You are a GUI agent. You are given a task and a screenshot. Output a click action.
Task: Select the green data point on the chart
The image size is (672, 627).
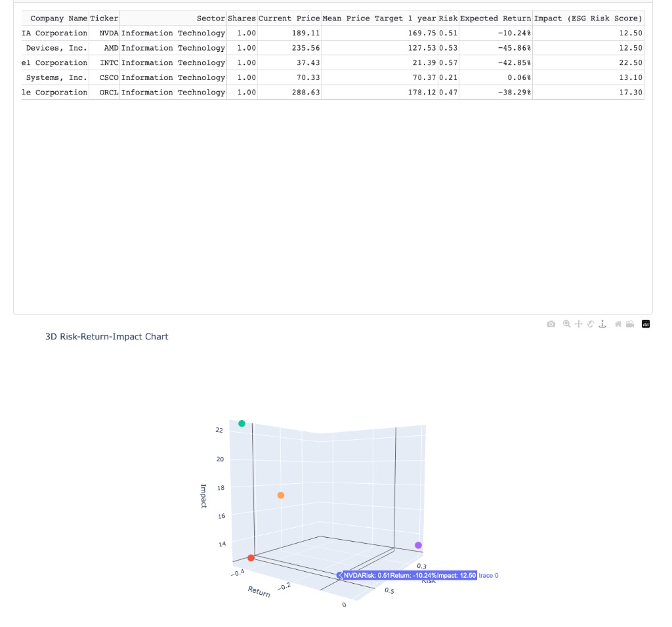pyautogui.click(x=241, y=423)
